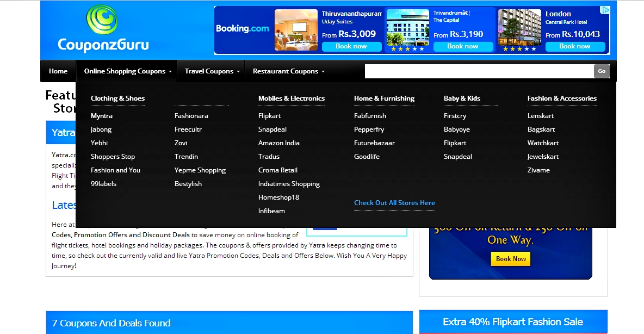Open Fabfurnish coupons
644x334 pixels.
[x=370, y=116]
